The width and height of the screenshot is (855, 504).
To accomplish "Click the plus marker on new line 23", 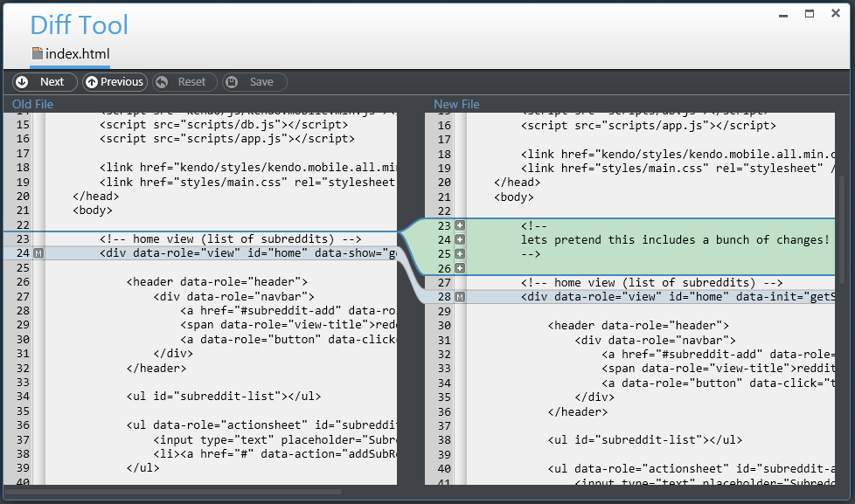I will pos(460,225).
